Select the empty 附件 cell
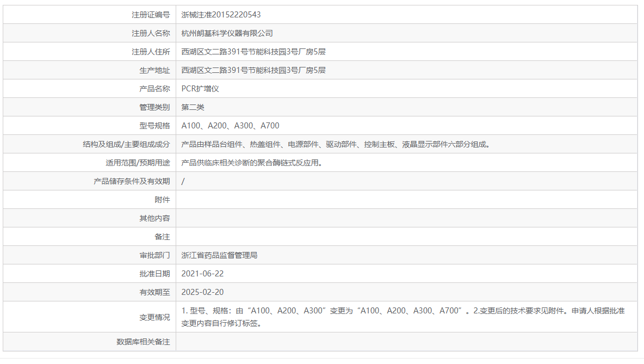 click(x=272, y=199)
